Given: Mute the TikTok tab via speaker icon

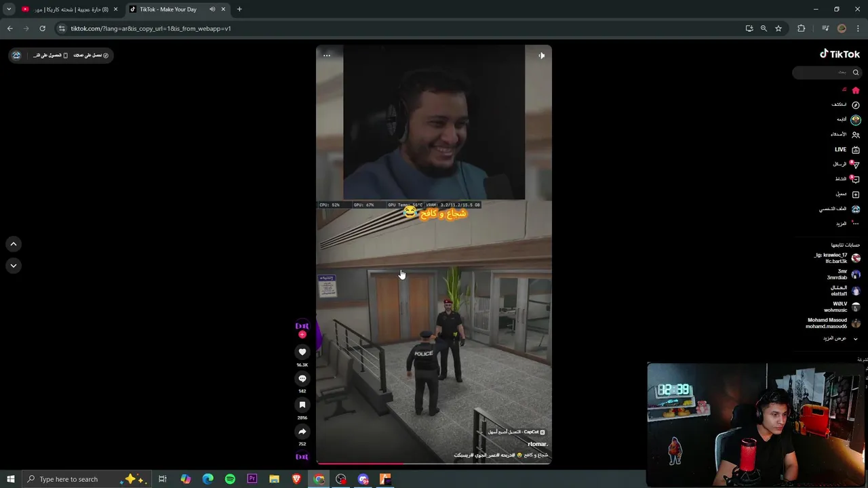Looking at the screenshot, I should tap(212, 9).
